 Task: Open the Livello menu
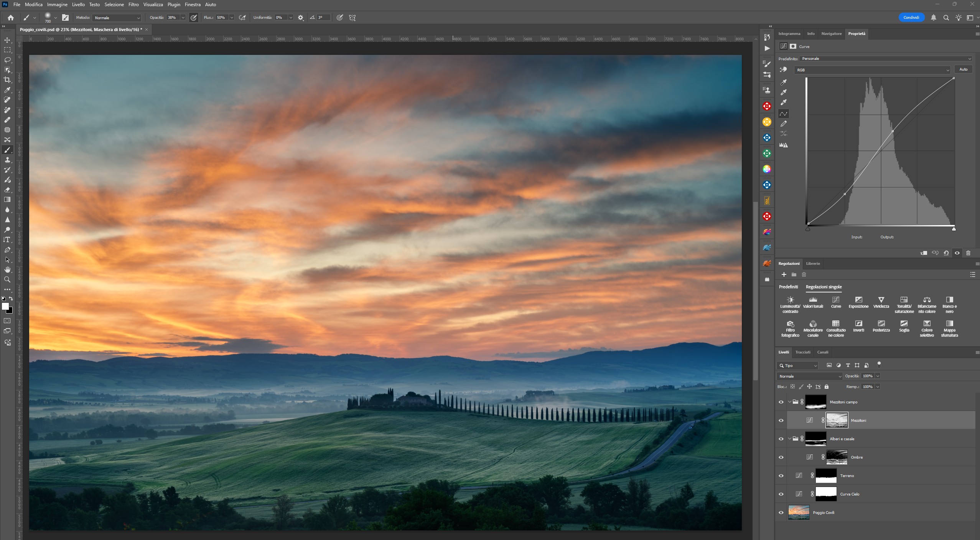78,5
